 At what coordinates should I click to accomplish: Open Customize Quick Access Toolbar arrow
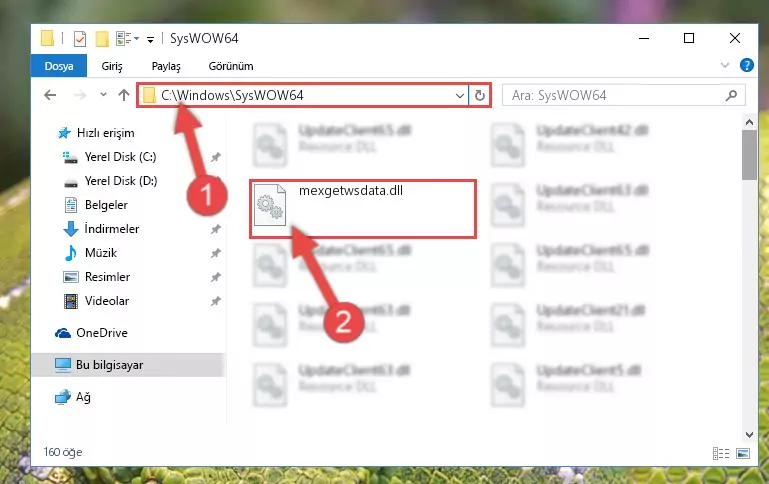150,39
